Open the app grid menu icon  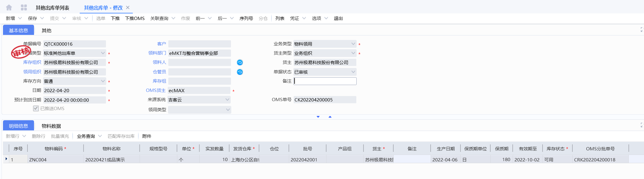point(24,7)
